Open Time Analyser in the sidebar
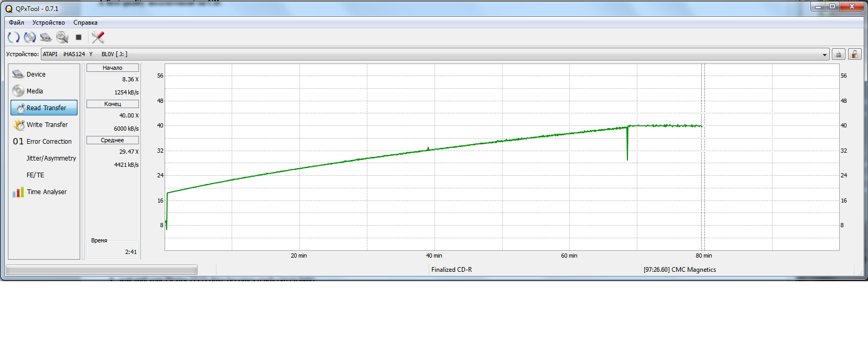 (47, 192)
